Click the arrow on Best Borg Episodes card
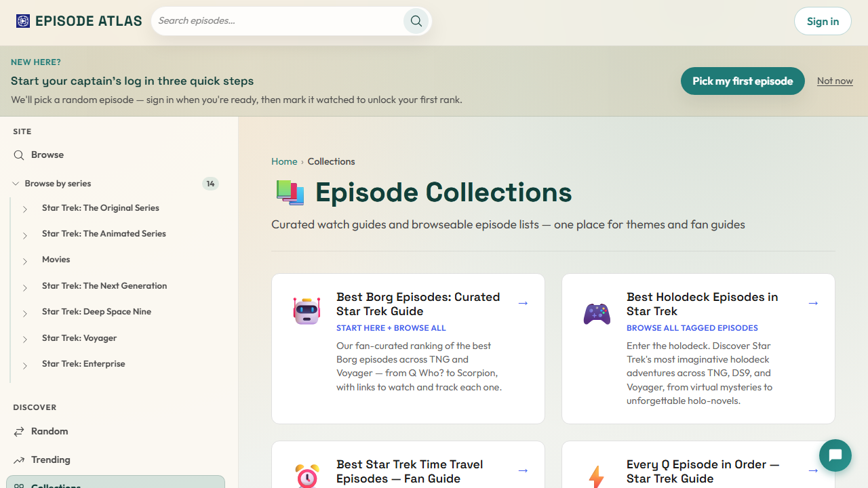Viewport: 868px width, 488px height. pos(523,303)
